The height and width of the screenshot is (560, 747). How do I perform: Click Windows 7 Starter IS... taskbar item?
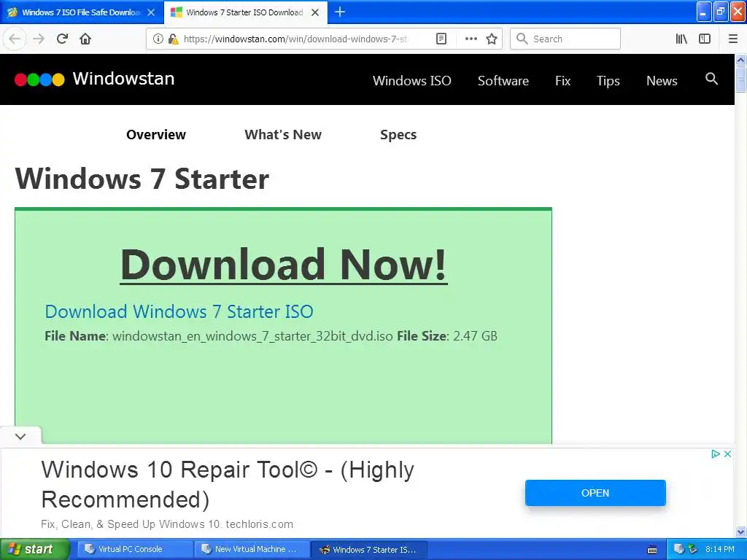368,549
